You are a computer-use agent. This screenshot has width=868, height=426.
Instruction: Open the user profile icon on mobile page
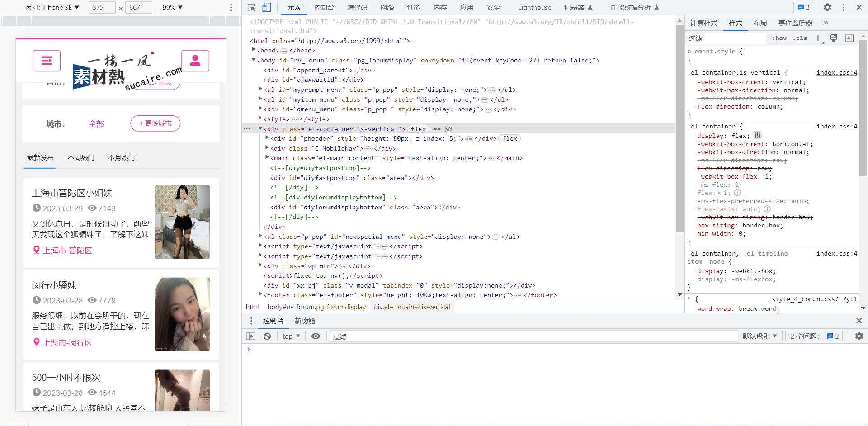pyautogui.click(x=195, y=61)
